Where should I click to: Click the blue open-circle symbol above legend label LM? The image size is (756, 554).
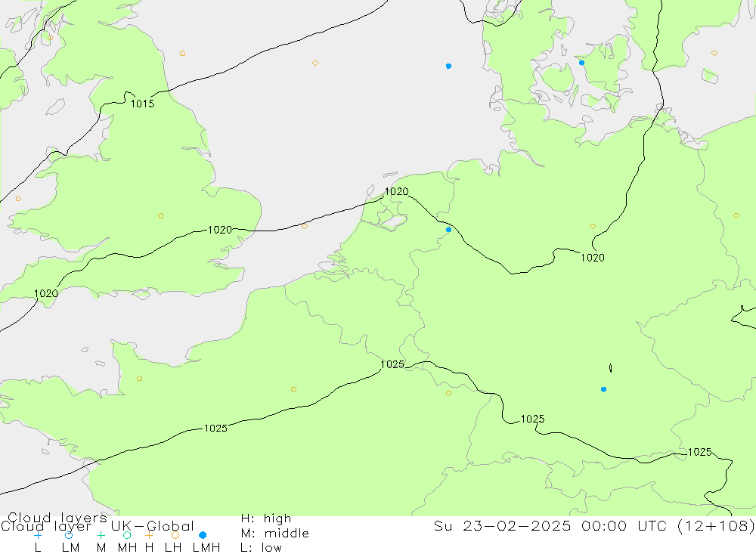pyautogui.click(x=69, y=535)
